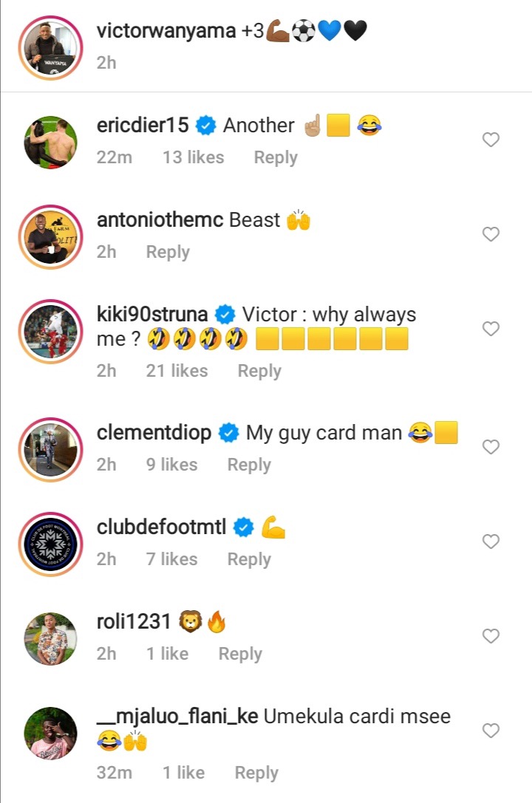Image resolution: width=532 pixels, height=803 pixels.
Task: Heart __mjaluo_flani_ke's comment
Action: tap(491, 731)
